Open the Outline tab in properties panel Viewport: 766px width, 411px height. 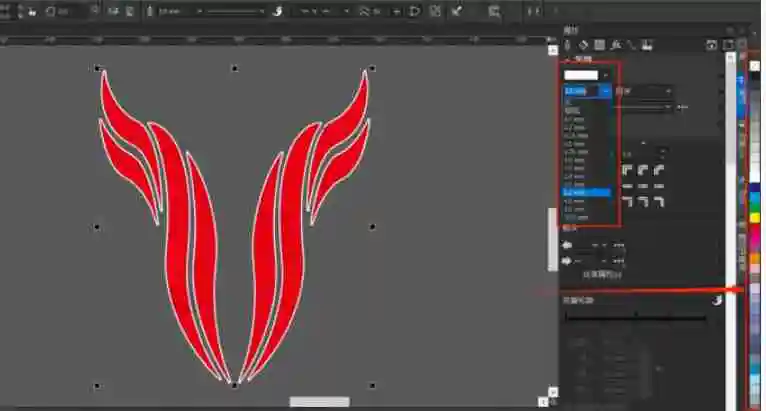click(568, 45)
